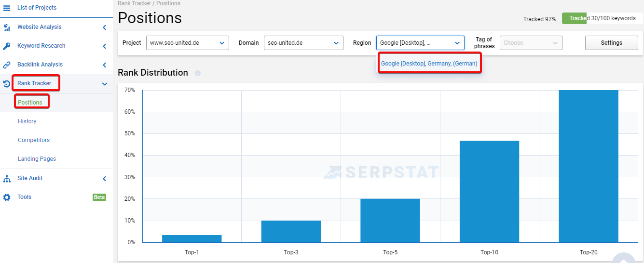The height and width of the screenshot is (263, 644).
Task: Open the Tools menu item
Action: click(24, 197)
